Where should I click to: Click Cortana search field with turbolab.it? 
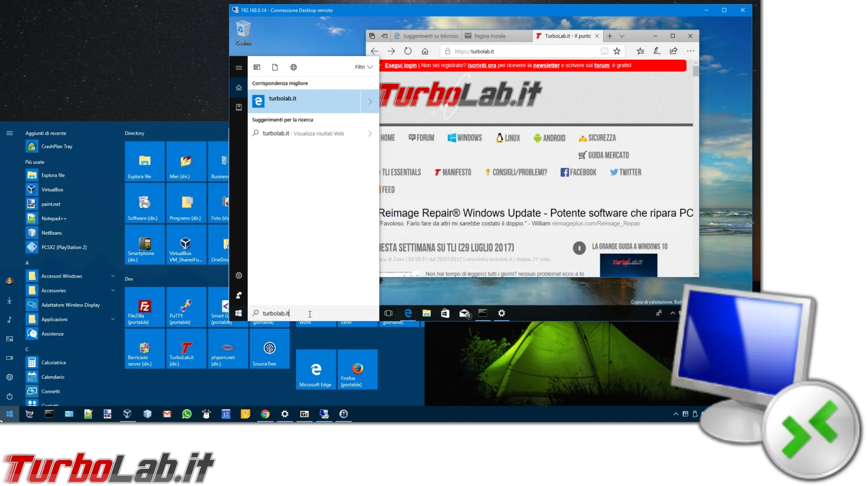pyautogui.click(x=313, y=313)
